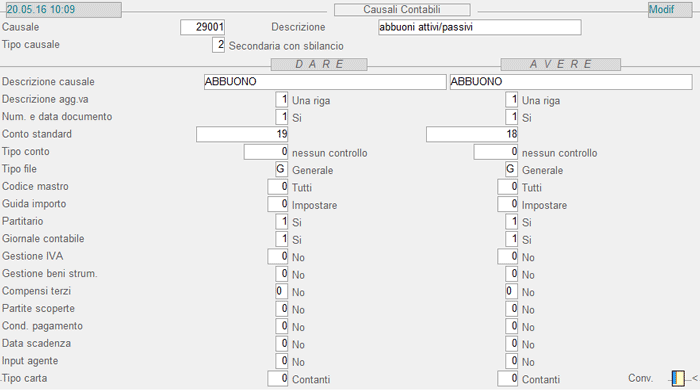Click the AVERE Tipo conto field
Viewport: 700px width, 390px height.
[496, 152]
